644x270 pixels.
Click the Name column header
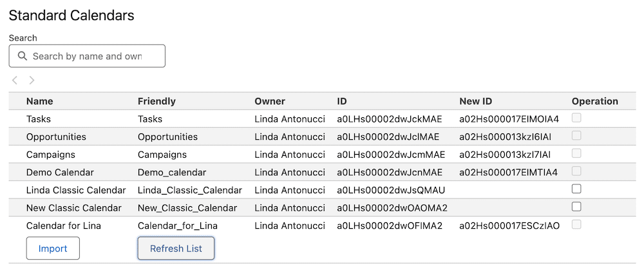(40, 101)
